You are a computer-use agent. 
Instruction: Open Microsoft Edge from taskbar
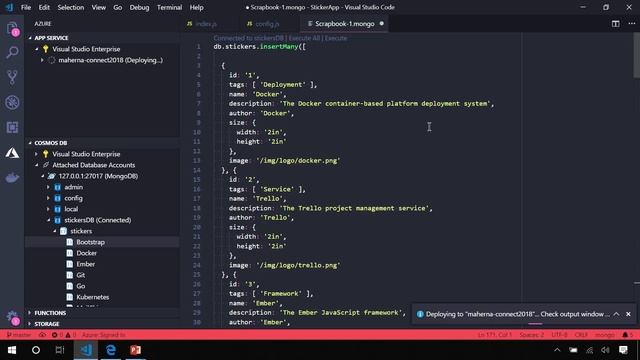[111, 350]
